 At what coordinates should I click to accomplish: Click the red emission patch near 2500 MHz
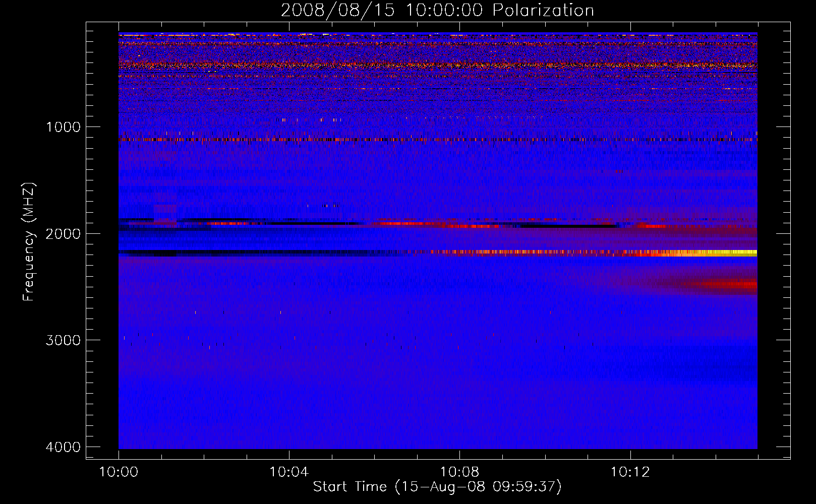coord(729,285)
